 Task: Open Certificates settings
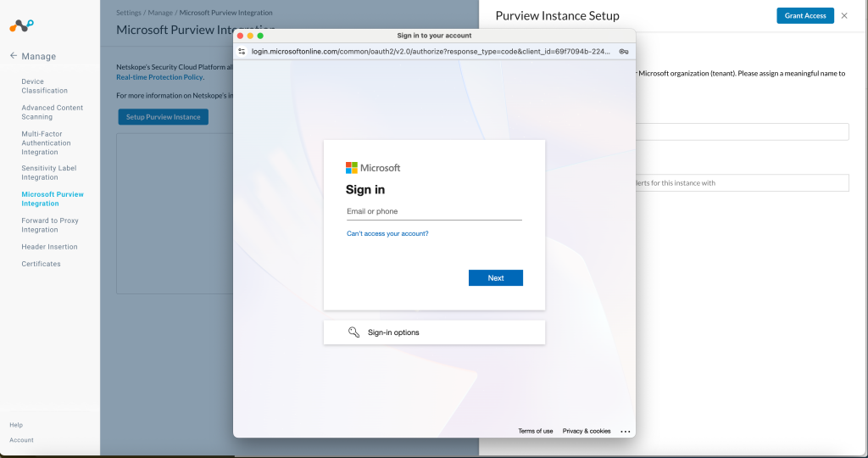tap(41, 264)
